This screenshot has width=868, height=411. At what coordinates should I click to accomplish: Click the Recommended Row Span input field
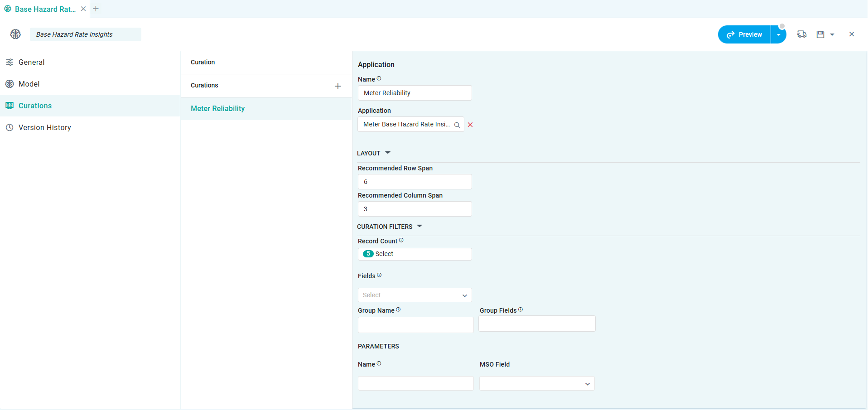click(415, 182)
